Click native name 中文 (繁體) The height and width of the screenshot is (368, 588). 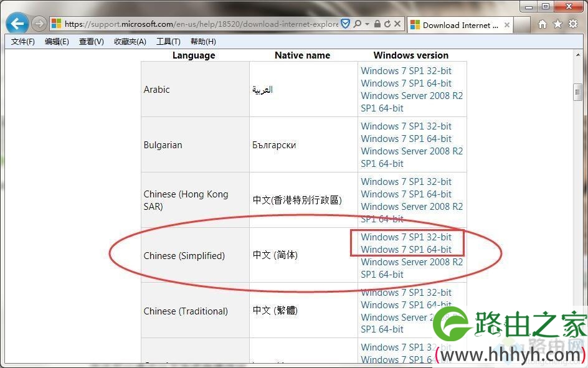pos(275,311)
